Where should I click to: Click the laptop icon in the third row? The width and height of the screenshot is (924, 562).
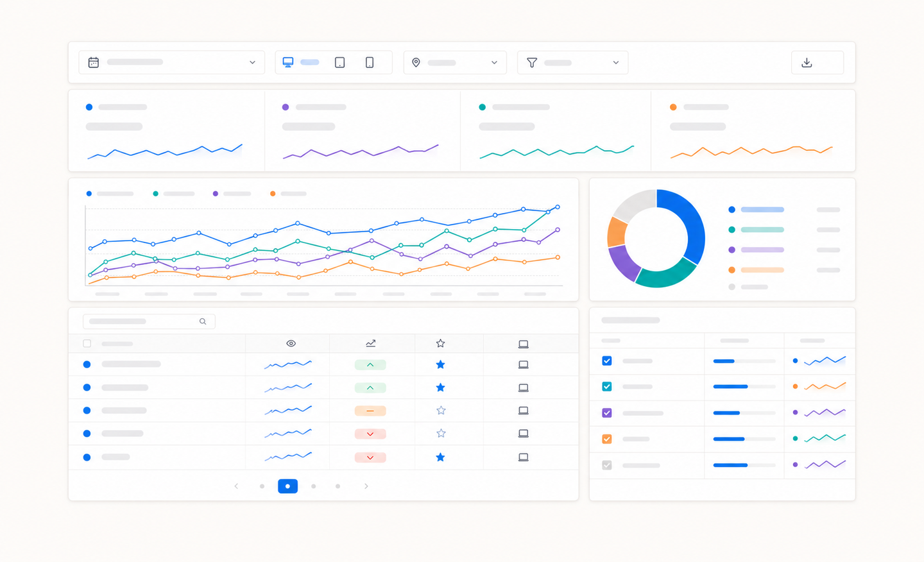pyautogui.click(x=524, y=411)
